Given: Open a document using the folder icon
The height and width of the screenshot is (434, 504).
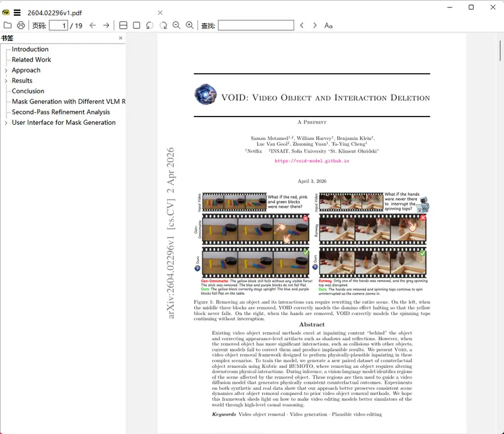Looking at the screenshot, I should click(x=8, y=25).
